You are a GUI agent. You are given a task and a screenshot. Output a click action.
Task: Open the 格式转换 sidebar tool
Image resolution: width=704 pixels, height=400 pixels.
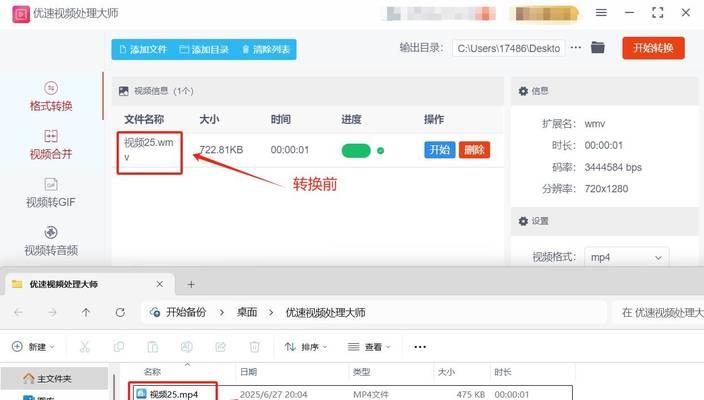(x=51, y=97)
